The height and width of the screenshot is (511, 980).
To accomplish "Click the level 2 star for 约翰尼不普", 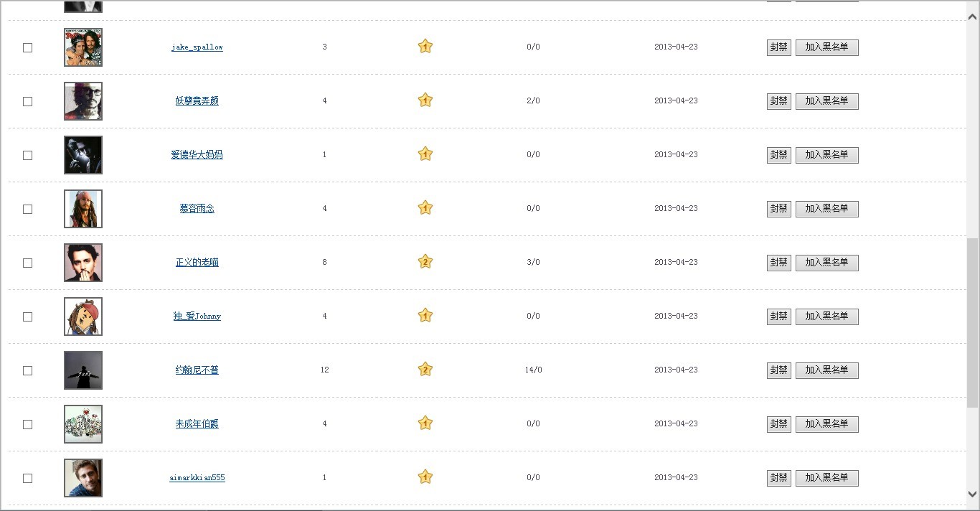I will (425, 370).
